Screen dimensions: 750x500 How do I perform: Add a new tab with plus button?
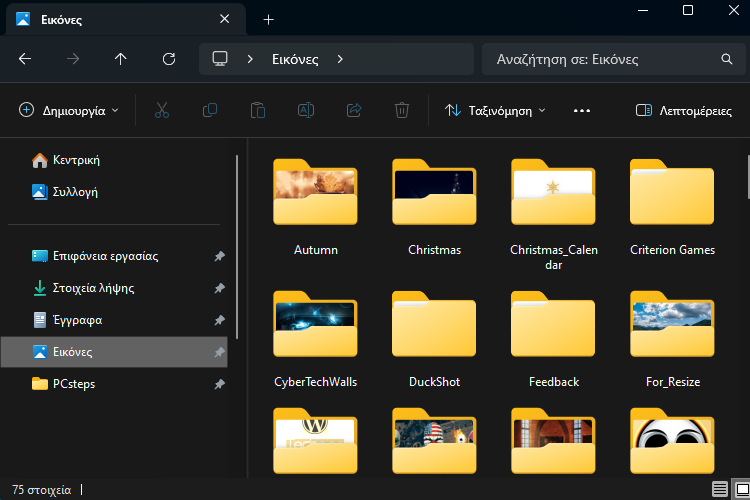(x=269, y=20)
